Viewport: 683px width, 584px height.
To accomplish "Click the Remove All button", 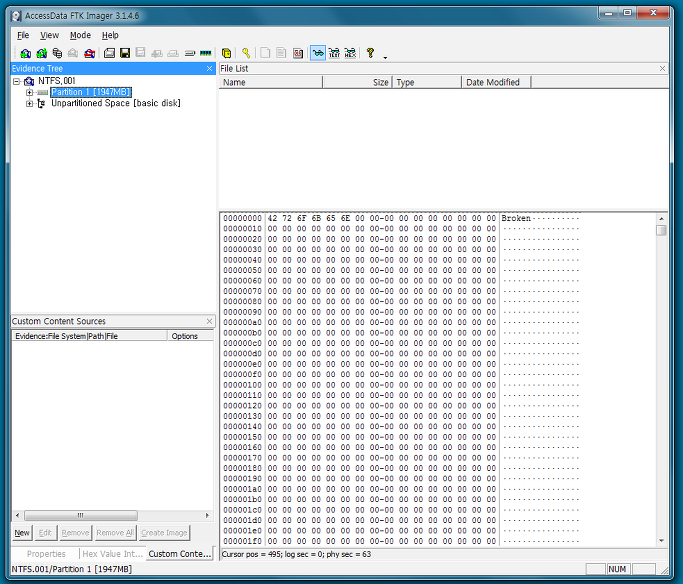I will pyautogui.click(x=115, y=533).
